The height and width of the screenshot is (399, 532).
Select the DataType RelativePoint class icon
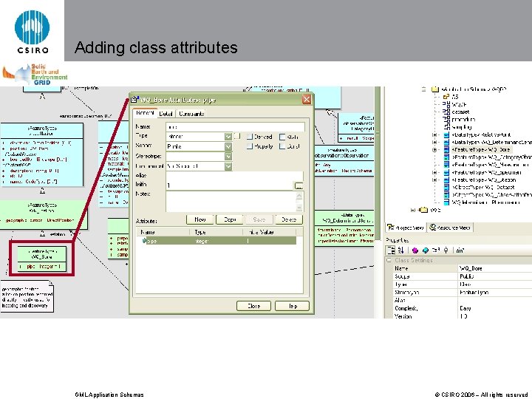point(446,134)
